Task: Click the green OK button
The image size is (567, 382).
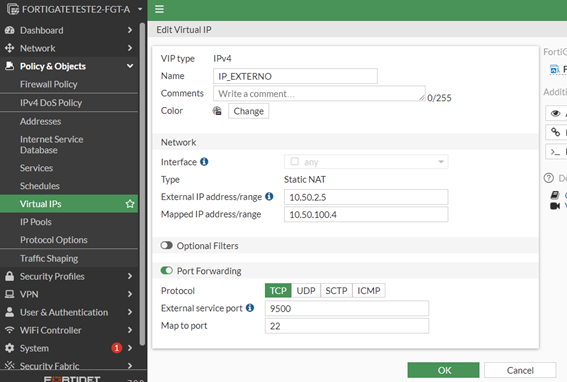Action: pyautogui.click(x=443, y=370)
